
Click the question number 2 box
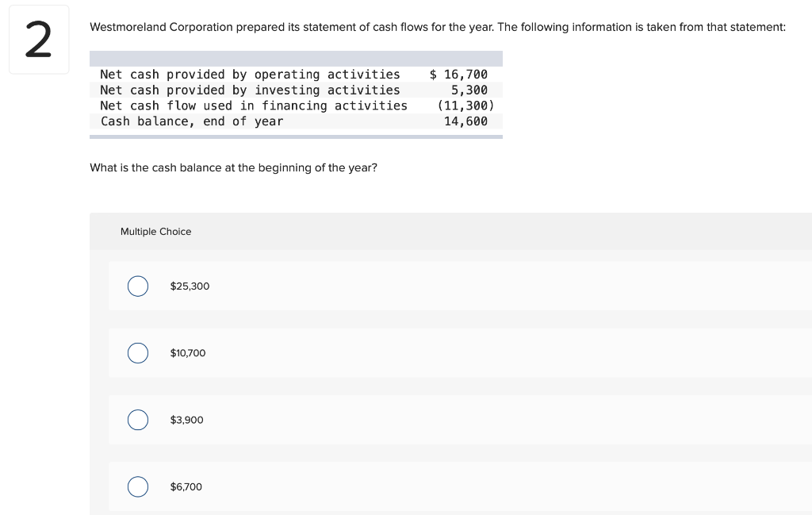[x=39, y=39]
